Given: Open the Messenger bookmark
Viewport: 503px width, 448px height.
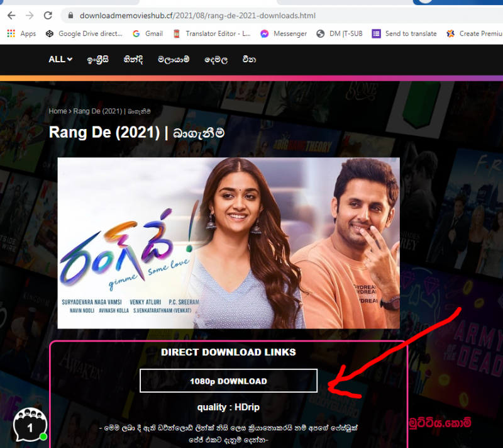Looking at the screenshot, I should pos(284,33).
